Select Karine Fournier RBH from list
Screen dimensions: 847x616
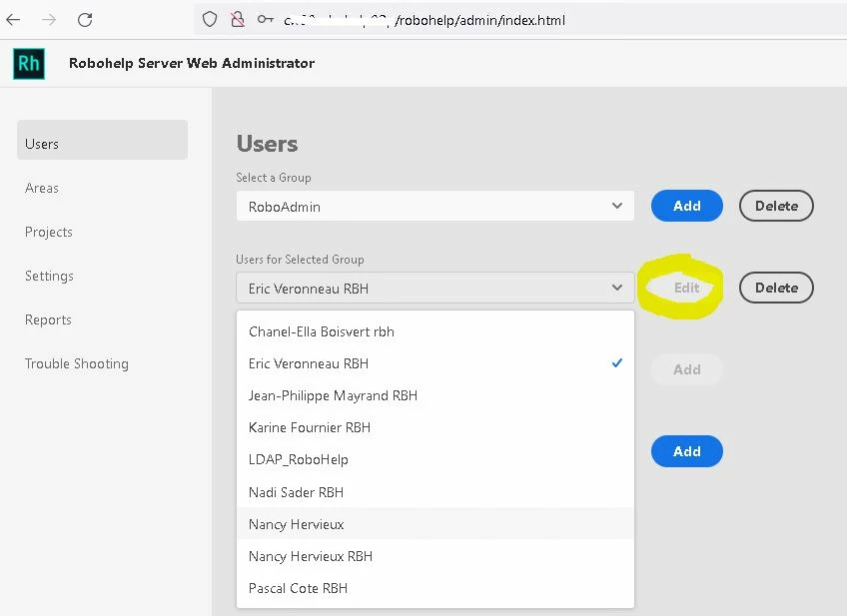tap(435, 427)
